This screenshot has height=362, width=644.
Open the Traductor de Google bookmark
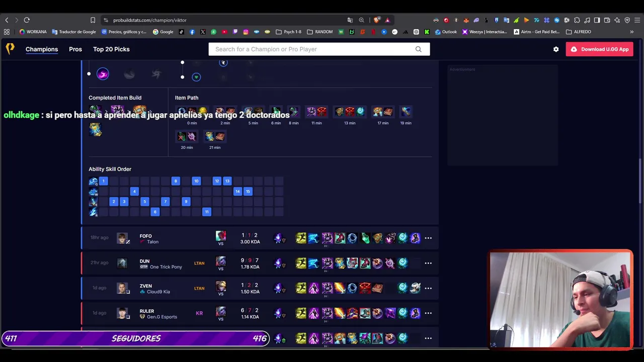(74, 32)
